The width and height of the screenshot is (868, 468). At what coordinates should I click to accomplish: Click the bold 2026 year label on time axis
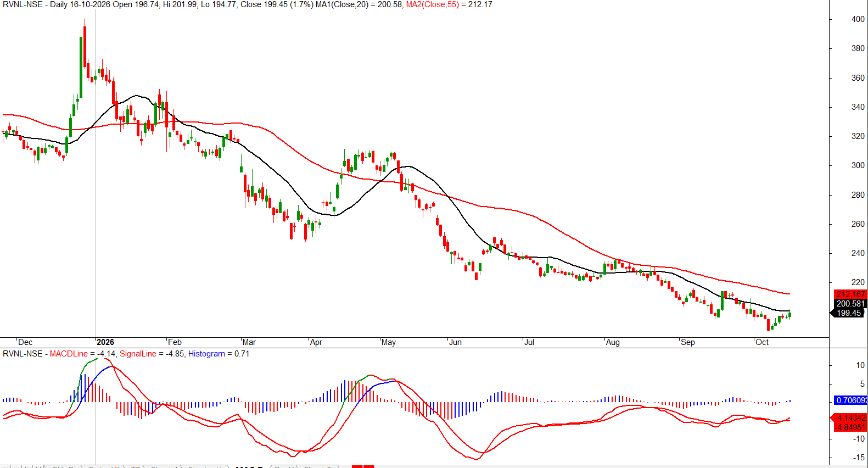pyautogui.click(x=105, y=342)
